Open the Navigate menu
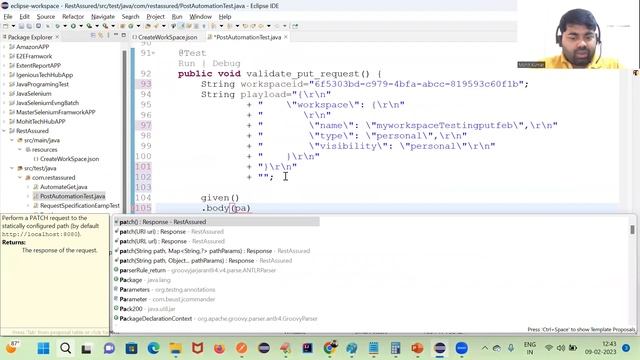Viewport: 640px width, 360px height. pos(103,17)
